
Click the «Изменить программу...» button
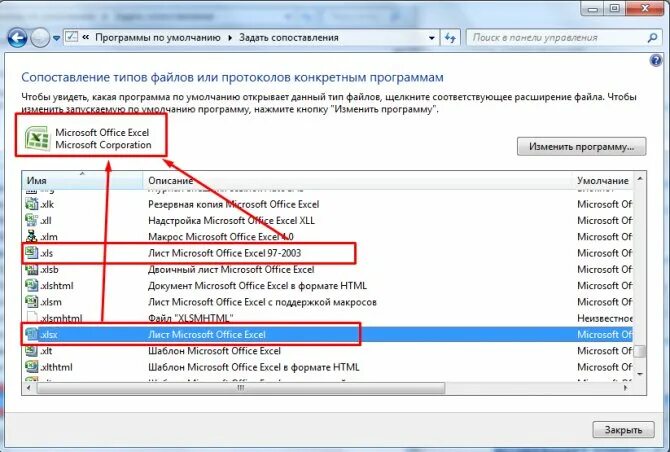click(x=582, y=147)
